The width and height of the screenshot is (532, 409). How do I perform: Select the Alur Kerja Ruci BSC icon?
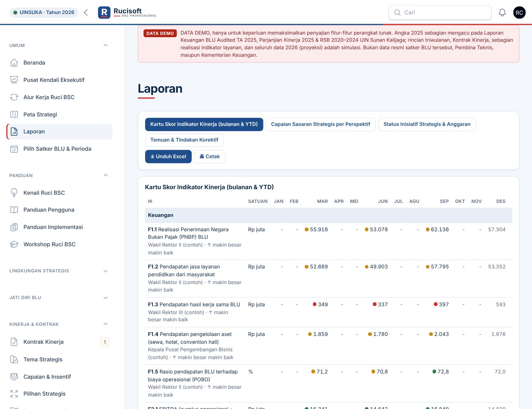pyautogui.click(x=14, y=97)
